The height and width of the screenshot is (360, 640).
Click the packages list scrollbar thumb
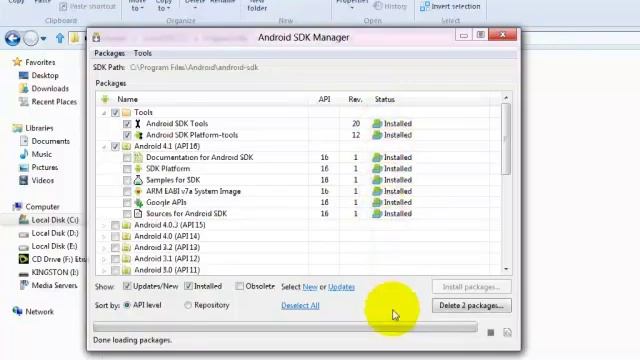click(x=506, y=139)
